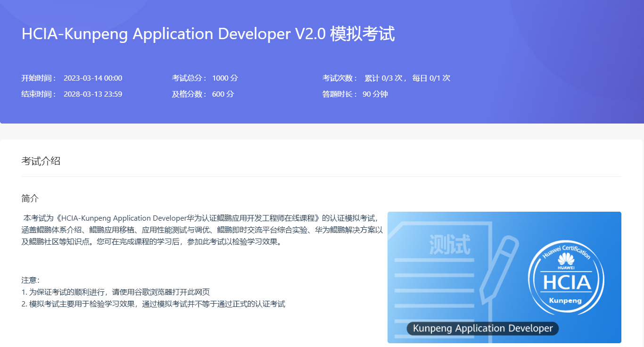644x347 pixels.
Task: Click note 2 about mock exam purpose
Action: (x=153, y=304)
